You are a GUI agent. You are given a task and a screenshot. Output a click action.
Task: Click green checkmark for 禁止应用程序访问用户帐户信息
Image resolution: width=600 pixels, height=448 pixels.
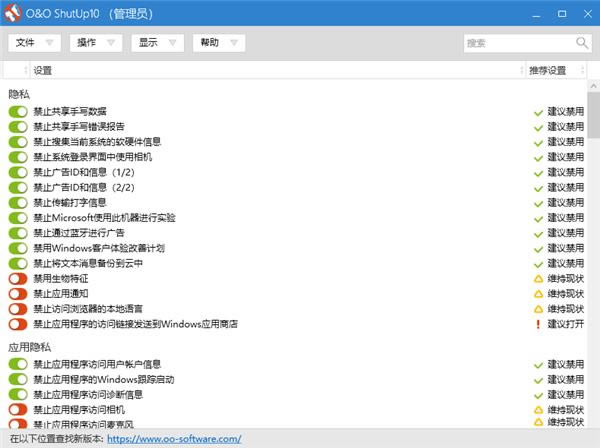tap(538, 365)
